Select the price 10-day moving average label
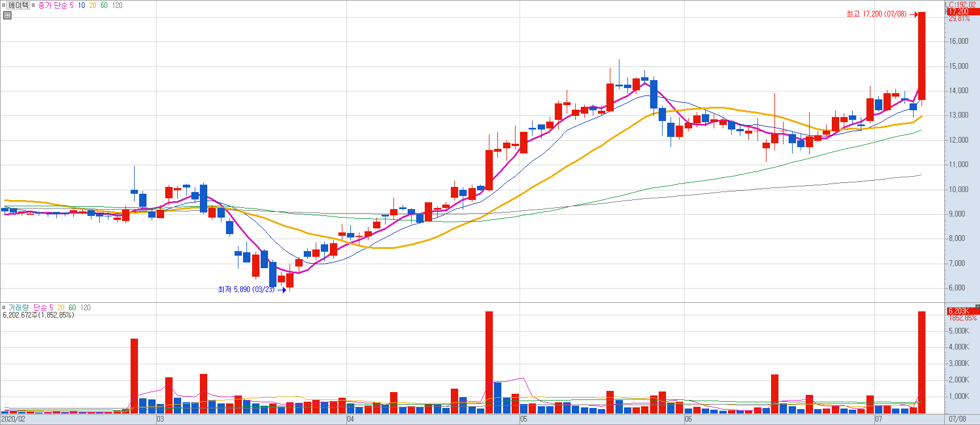The width and height of the screenshot is (980, 425). tap(82, 5)
